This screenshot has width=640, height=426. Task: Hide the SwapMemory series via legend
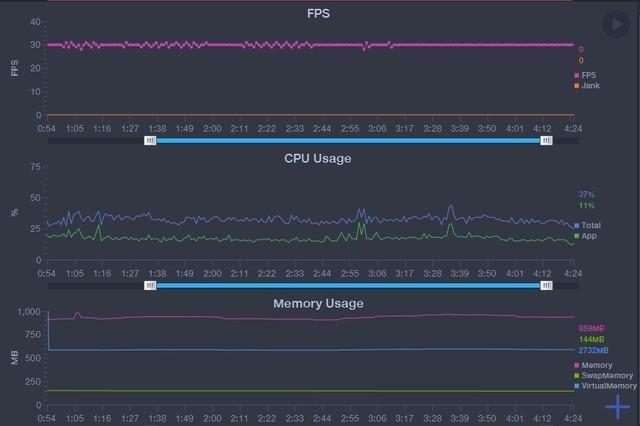click(602, 375)
